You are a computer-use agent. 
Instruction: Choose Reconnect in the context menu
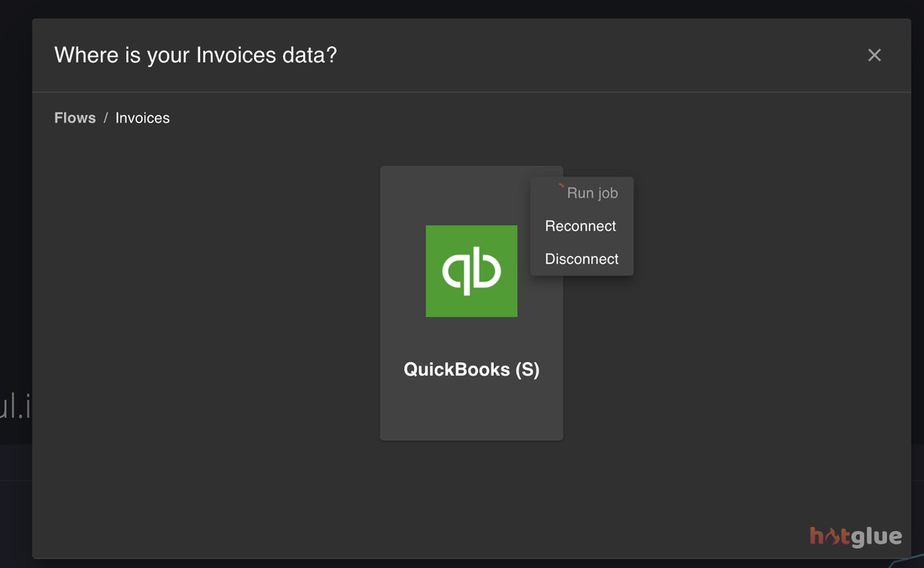(581, 226)
